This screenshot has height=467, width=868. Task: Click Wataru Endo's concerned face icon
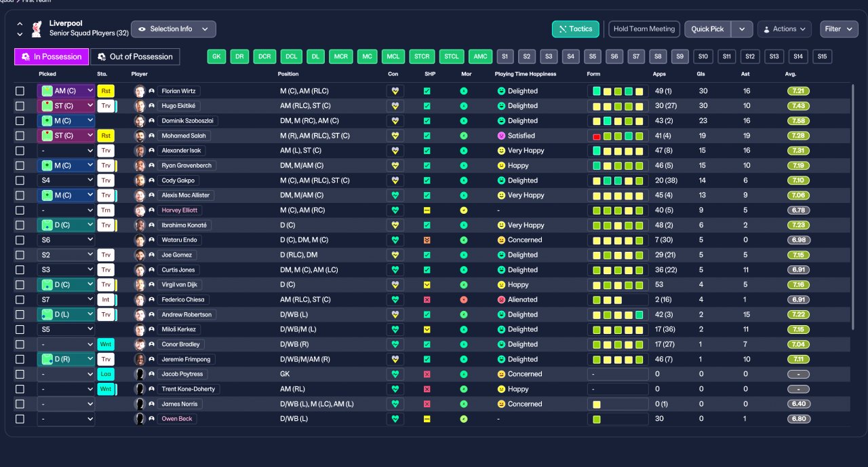[x=501, y=240]
